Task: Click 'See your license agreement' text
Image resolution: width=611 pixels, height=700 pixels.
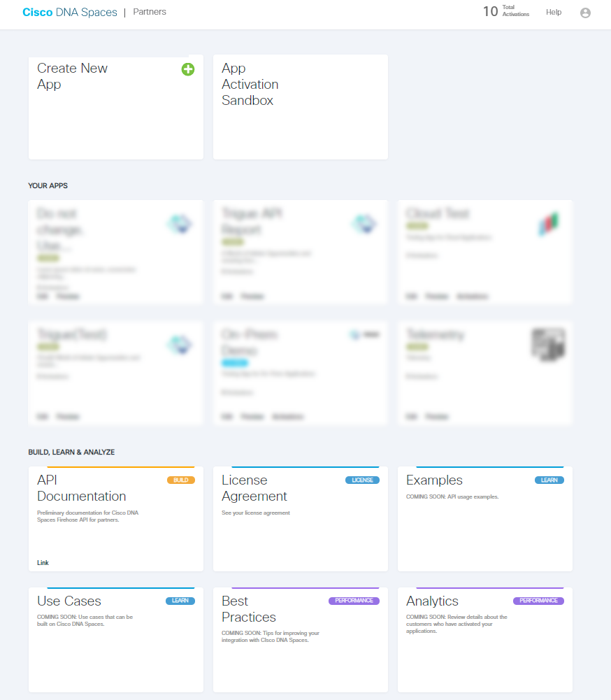Action: pyautogui.click(x=256, y=513)
